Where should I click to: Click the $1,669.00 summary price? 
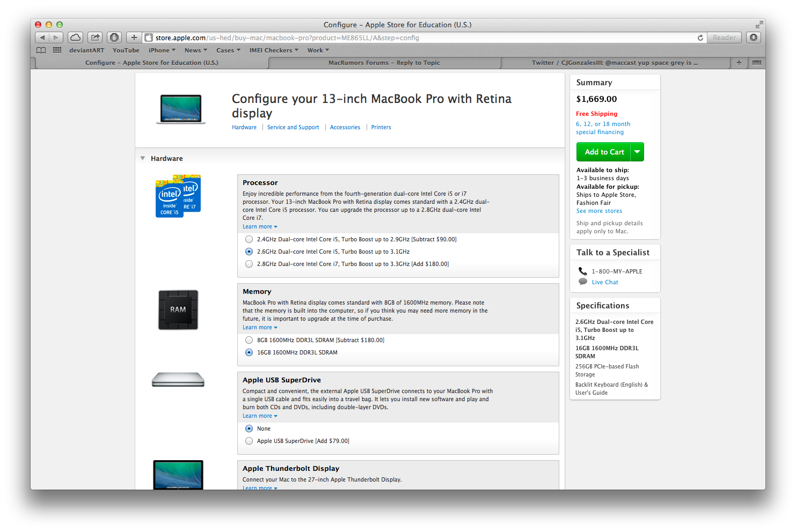[x=596, y=99]
